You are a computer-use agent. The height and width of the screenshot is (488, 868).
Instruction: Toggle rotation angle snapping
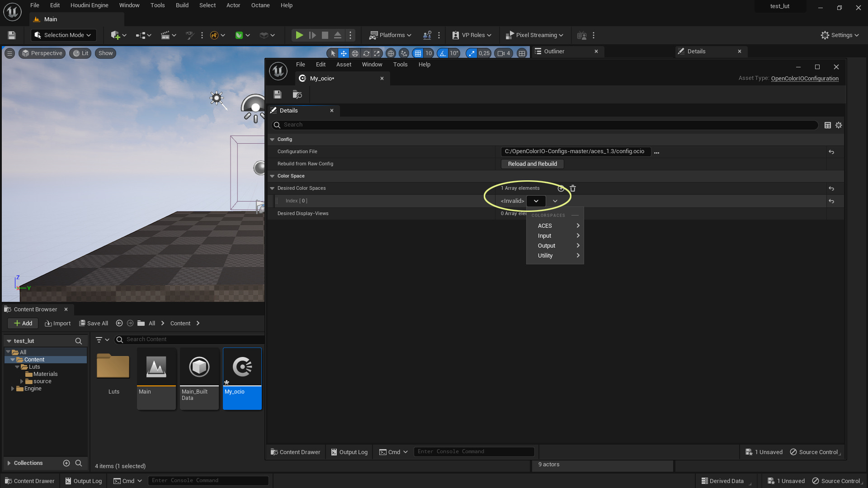point(443,53)
